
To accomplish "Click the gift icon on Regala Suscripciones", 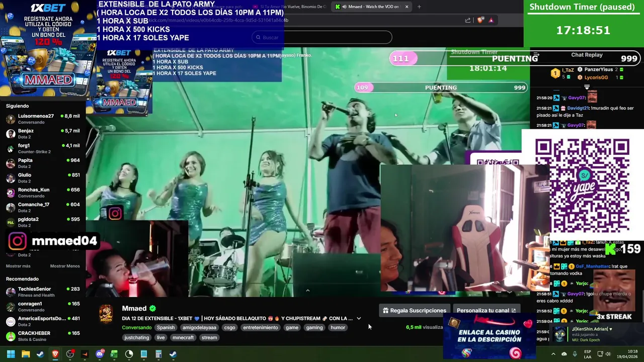I will click(x=385, y=311).
